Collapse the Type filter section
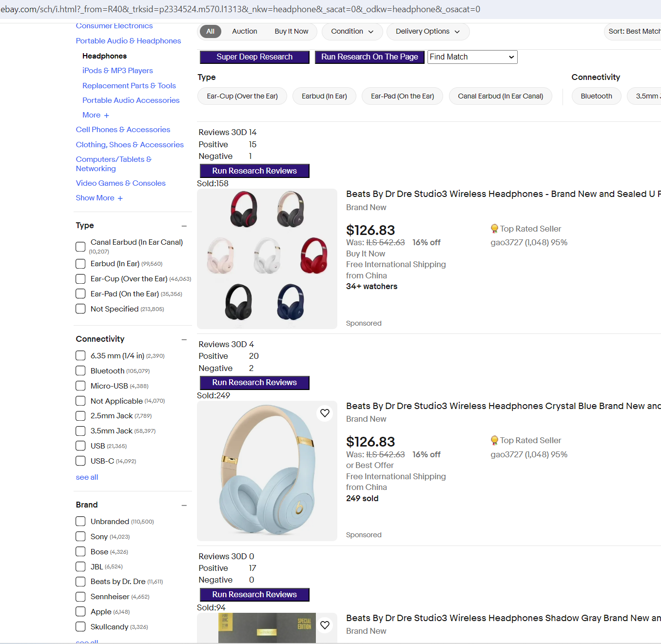This screenshot has height=644, width=661. [x=184, y=226]
